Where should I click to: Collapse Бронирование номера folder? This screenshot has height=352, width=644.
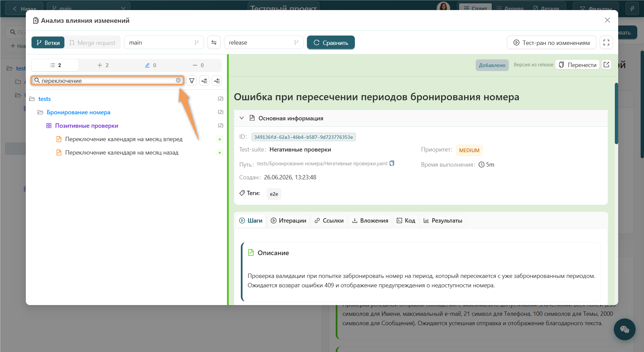40,112
